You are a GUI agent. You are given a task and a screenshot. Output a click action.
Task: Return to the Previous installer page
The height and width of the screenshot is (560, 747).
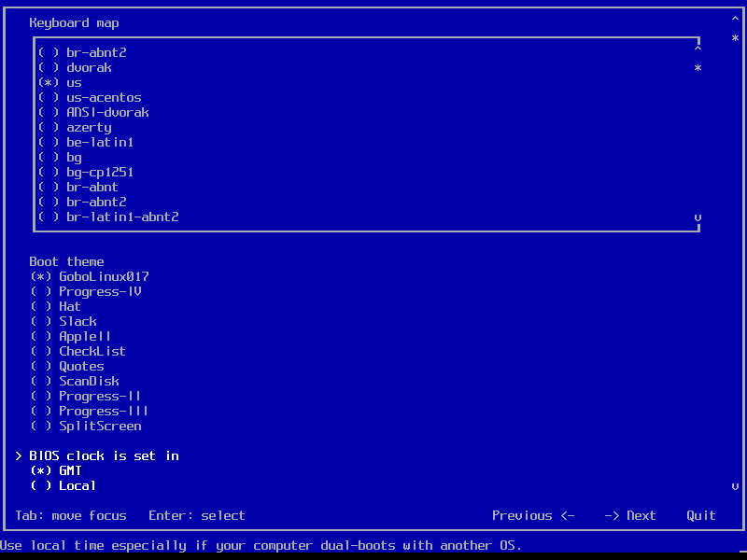coord(533,516)
